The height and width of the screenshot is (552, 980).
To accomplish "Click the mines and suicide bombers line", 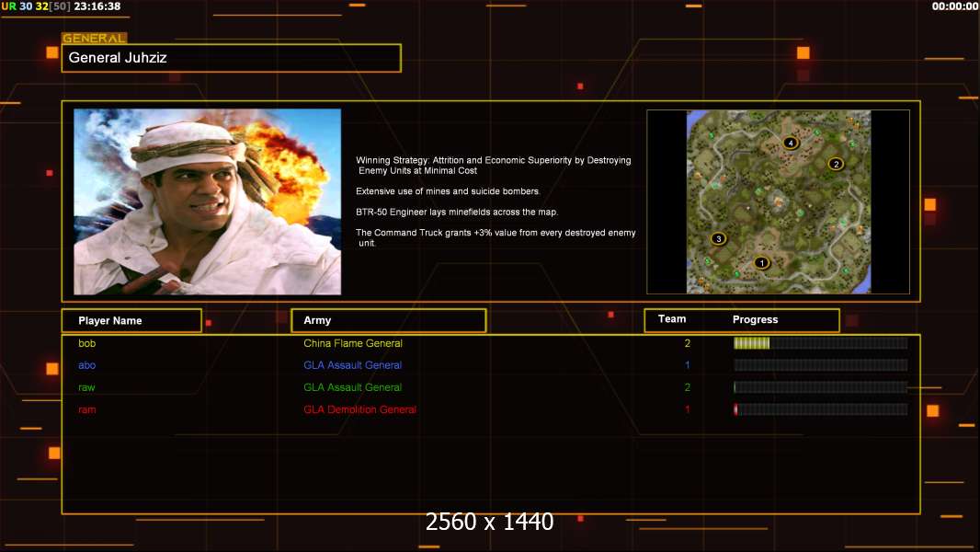I will click(448, 191).
